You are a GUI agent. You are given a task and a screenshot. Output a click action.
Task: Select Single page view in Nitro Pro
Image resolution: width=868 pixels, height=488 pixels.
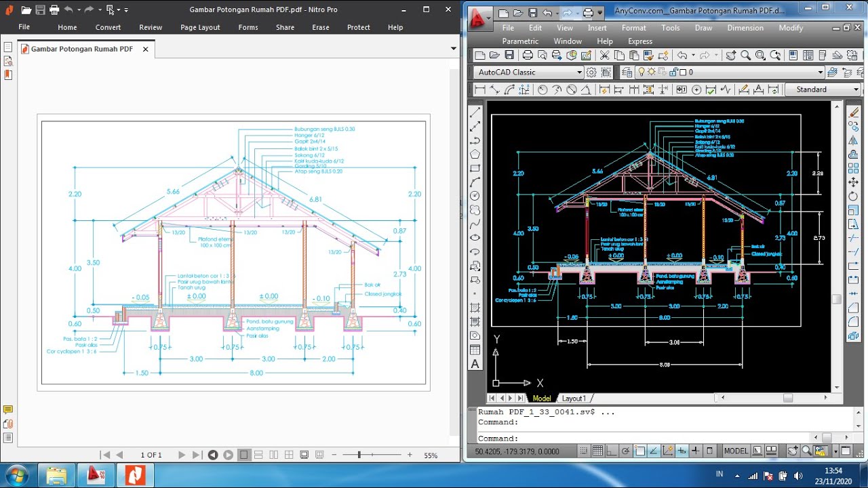tap(244, 455)
